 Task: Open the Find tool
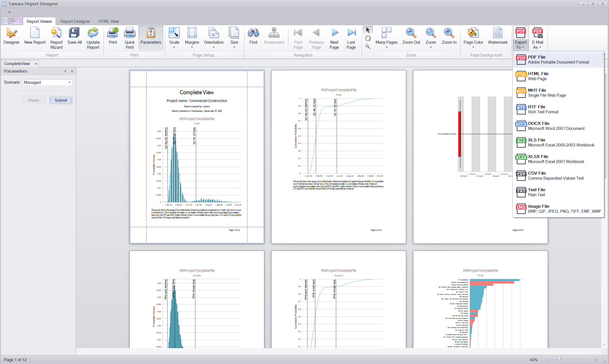pos(253,36)
